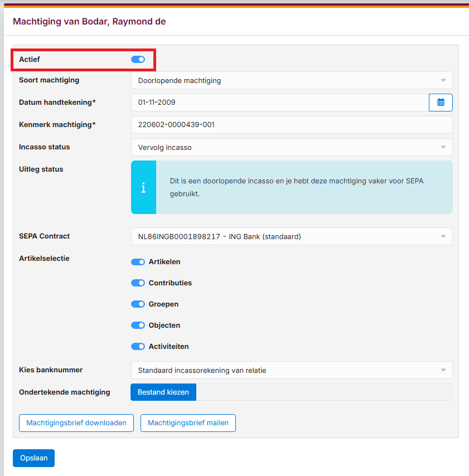
Task: Open the Soort machtiging dropdown
Action: coord(291,80)
